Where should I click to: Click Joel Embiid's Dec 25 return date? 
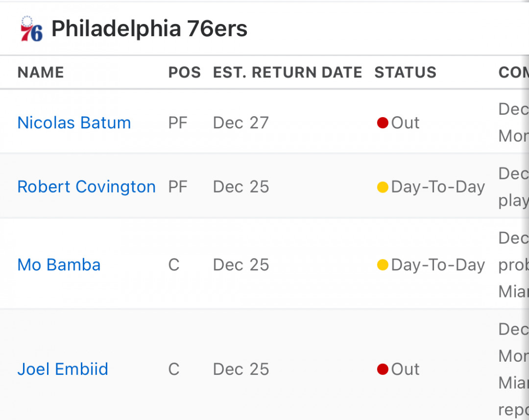click(241, 369)
